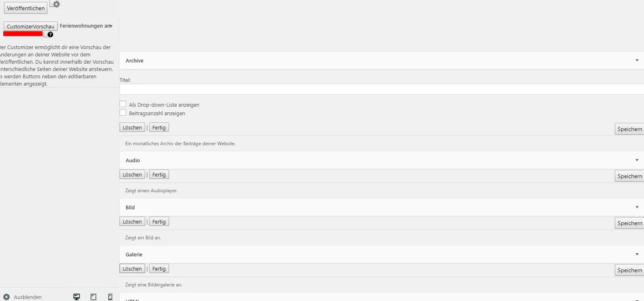
Task: Delete the Archive widget with Löschen
Action: [132, 127]
